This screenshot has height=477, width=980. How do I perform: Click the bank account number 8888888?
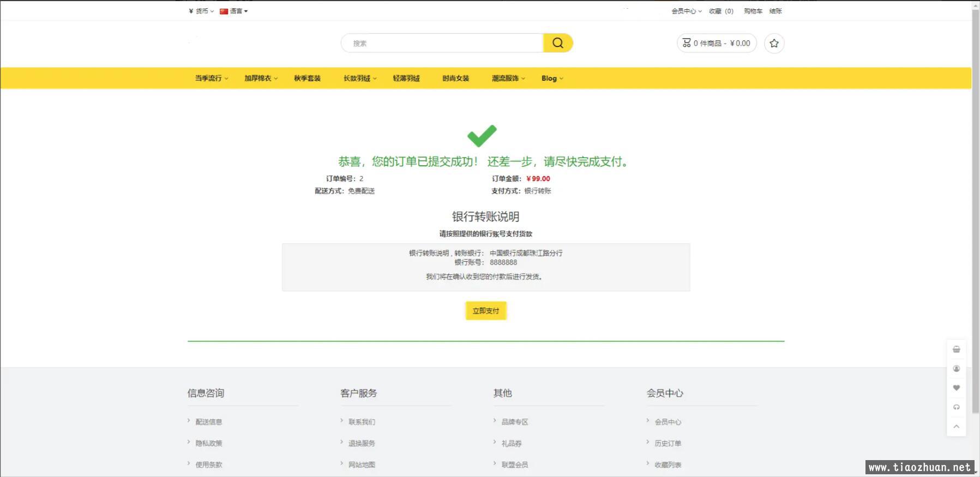(503, 262)
